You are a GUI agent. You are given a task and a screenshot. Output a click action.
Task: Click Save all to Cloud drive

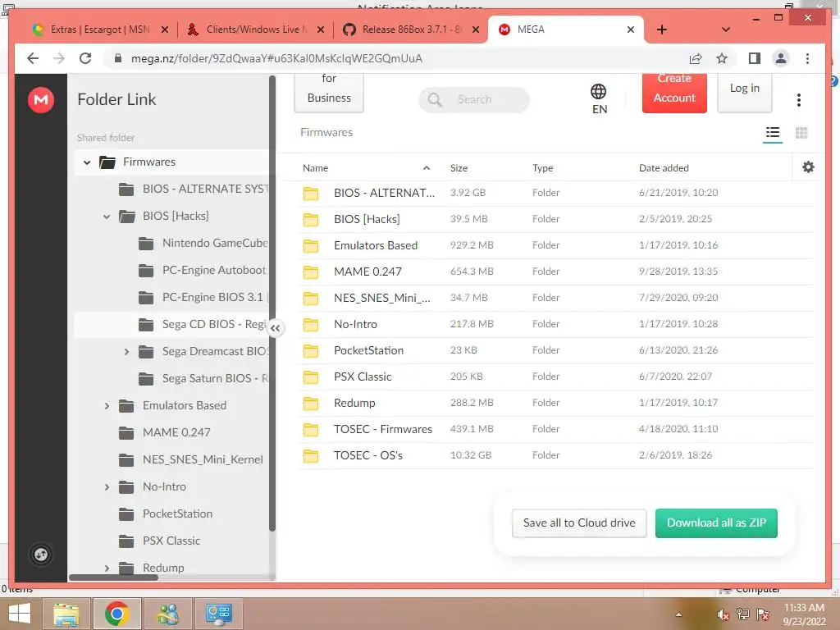579,523
